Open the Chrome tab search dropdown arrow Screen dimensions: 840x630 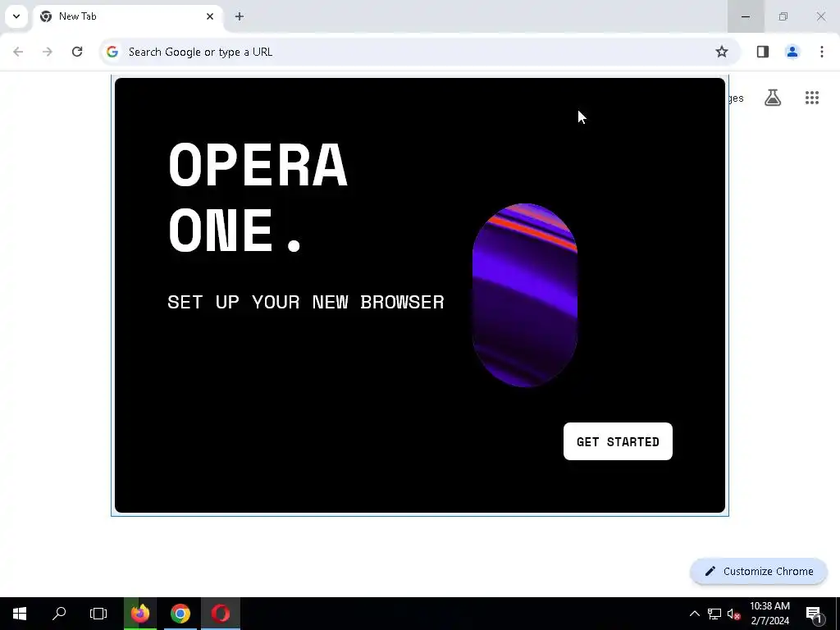[x=16, y=16]
